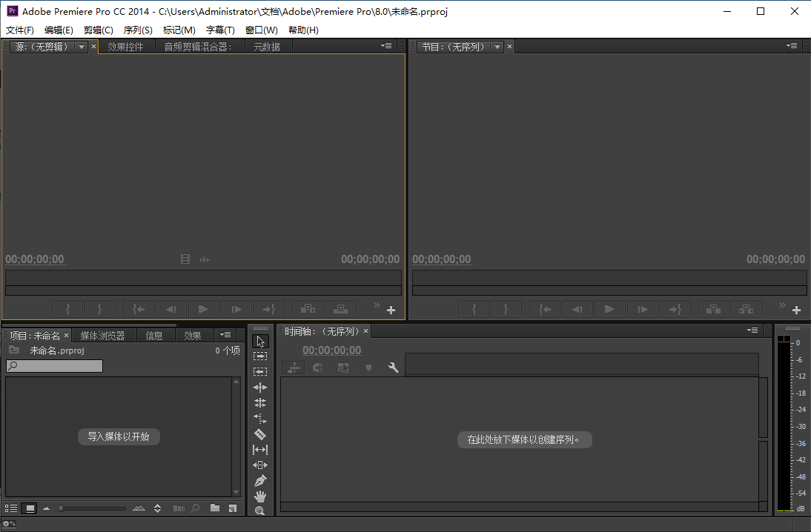Open the Program monitor sequence dropdown
811x532 pixels.
[497, 47]
